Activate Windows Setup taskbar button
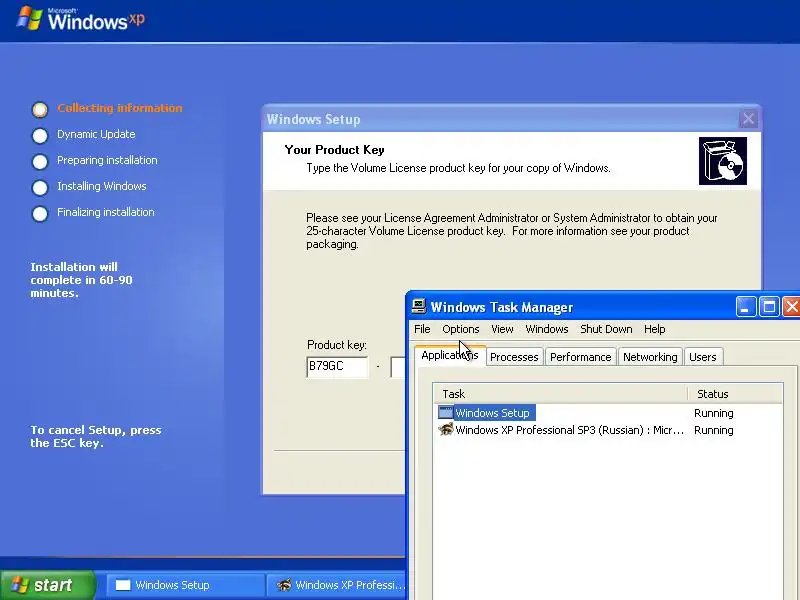 pos(185,585)
